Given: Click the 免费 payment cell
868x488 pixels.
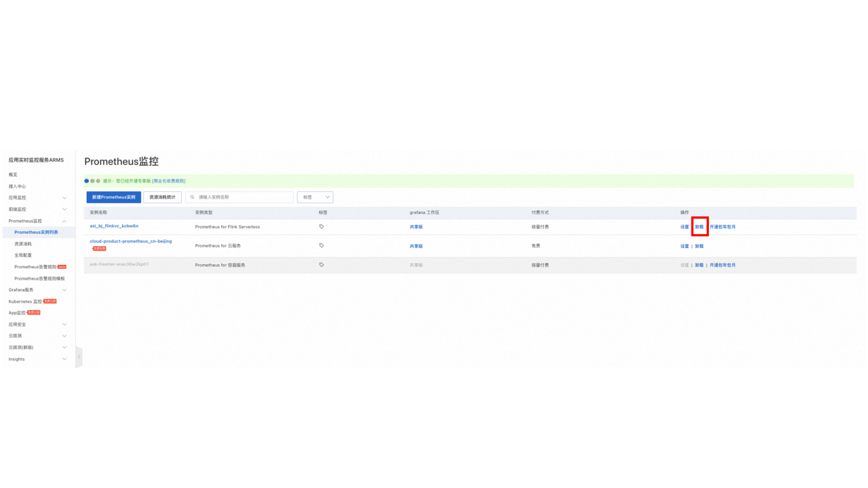Looking at the screenshot, I should coord(536,246).
